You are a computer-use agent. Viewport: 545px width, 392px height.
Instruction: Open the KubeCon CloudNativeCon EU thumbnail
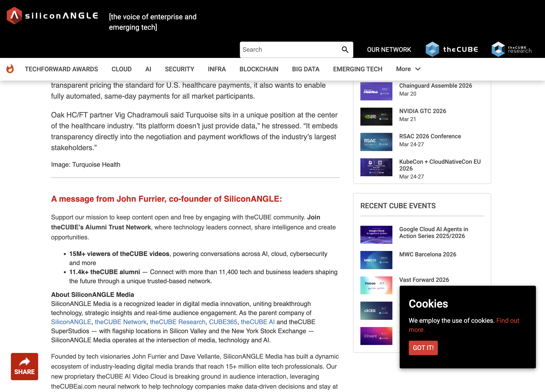pyautogui.click(x=376, y=167)
